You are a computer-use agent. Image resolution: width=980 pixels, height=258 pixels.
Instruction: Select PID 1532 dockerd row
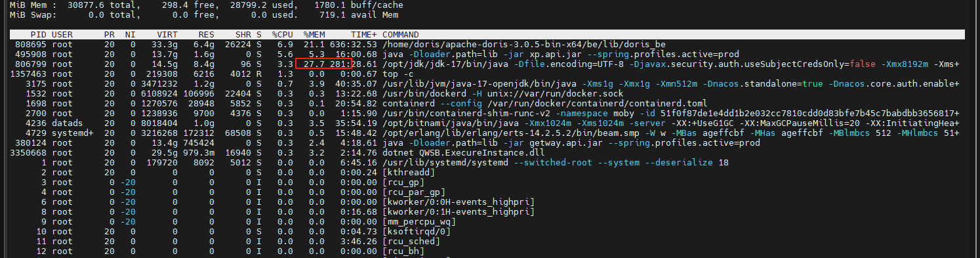[487, 93]
